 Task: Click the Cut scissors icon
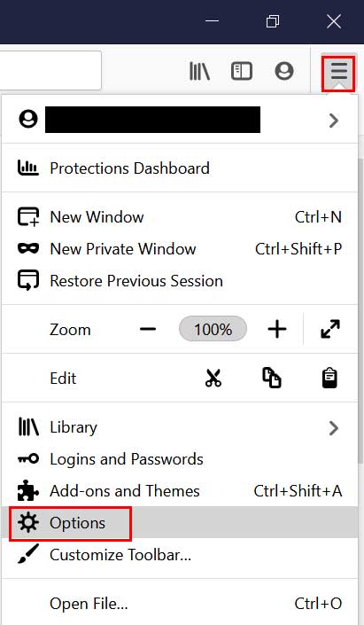coord(213,378)
